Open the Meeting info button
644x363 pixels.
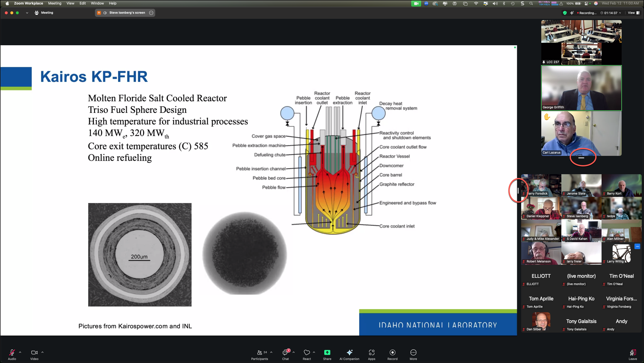[44, 13]
